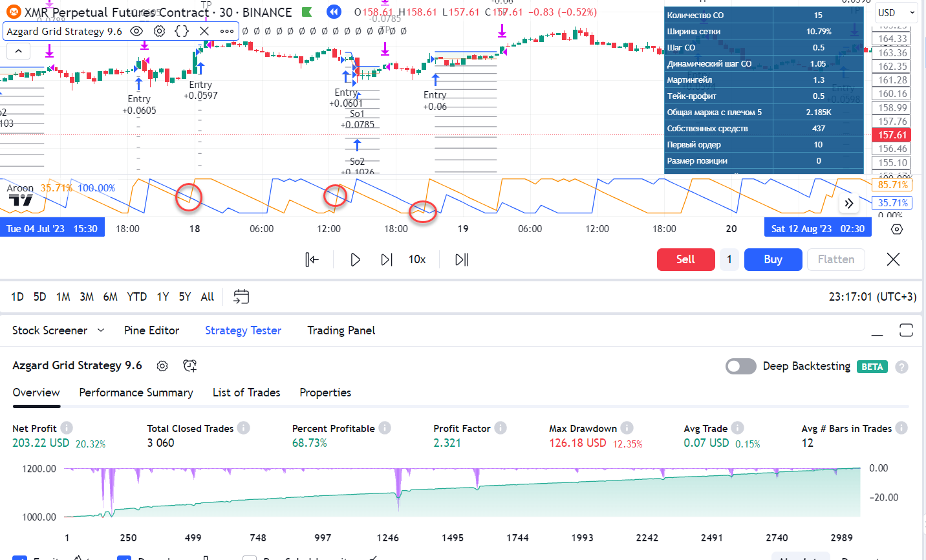This screenshot has height=560, width=926.
Task: Show Max Drawdown info icon
Action: [627, 428]
